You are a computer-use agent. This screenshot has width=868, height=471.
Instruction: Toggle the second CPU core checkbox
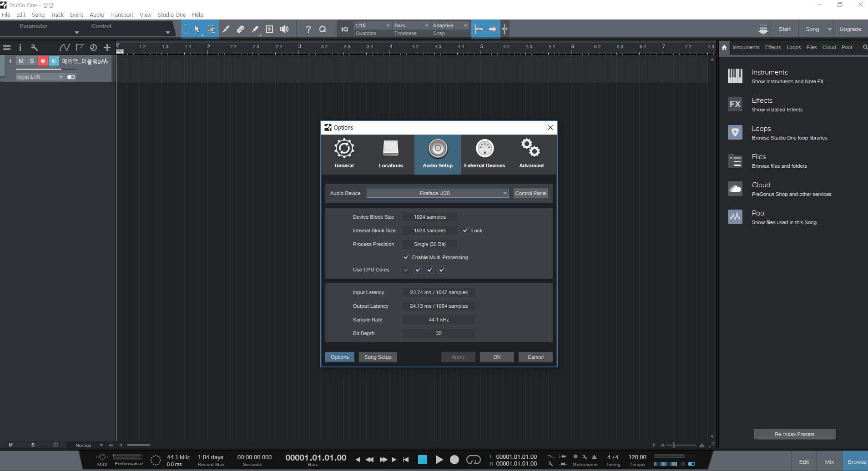coord(418,270)
